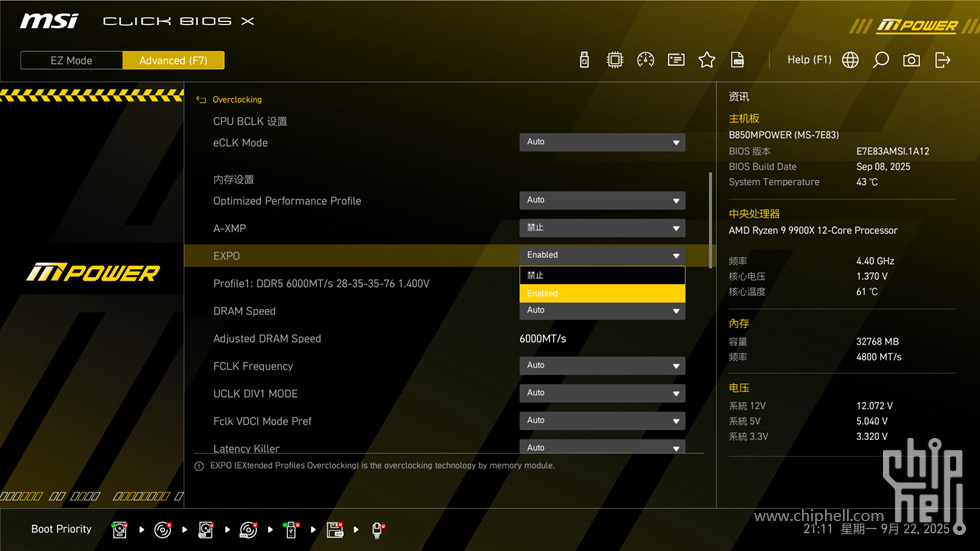Viewport: 980px width, 551px height.
Task: Click the Sep 08, 2025 build date
Action: pos(883,167)
